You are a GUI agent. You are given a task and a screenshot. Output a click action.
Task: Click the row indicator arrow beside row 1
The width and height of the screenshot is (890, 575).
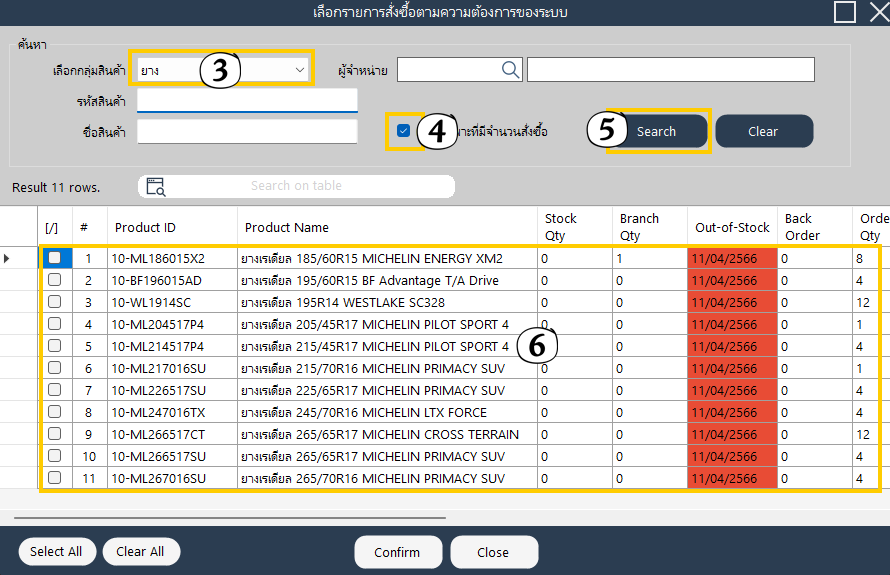click(x=8, y=259)
